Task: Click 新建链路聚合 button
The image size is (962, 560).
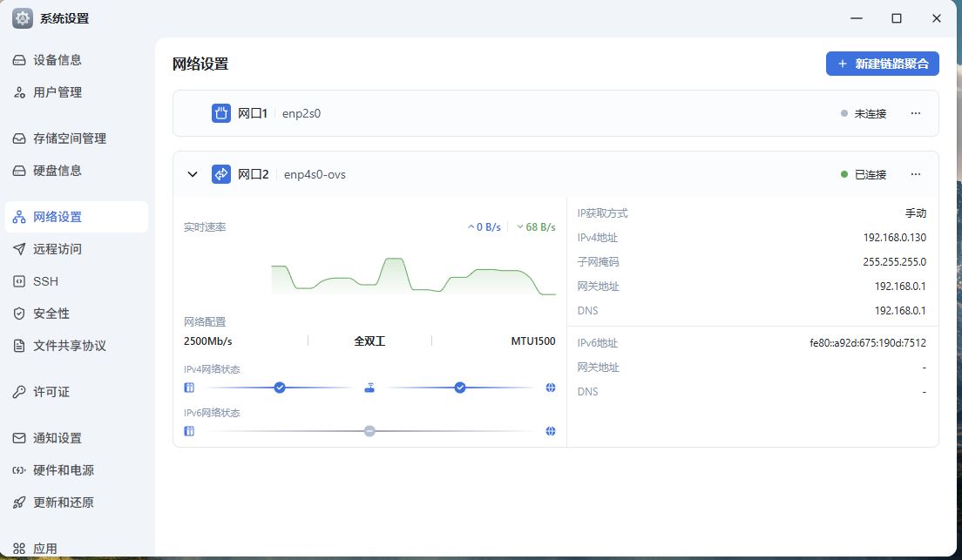Action: coord(882,64)
